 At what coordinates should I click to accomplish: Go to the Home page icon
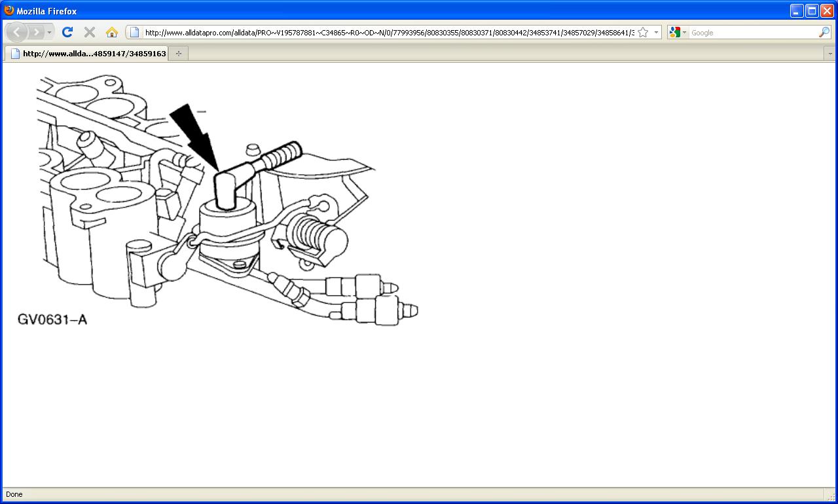point(111,32)
